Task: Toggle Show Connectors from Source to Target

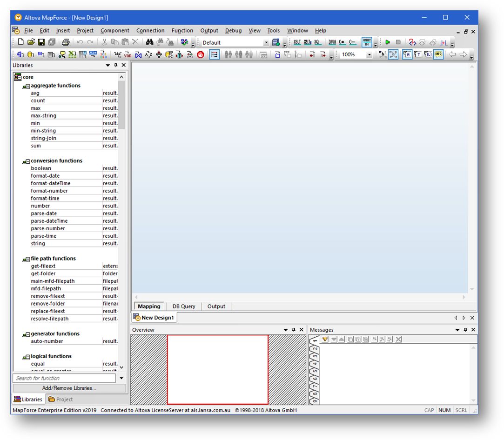Action: (393, 54)
